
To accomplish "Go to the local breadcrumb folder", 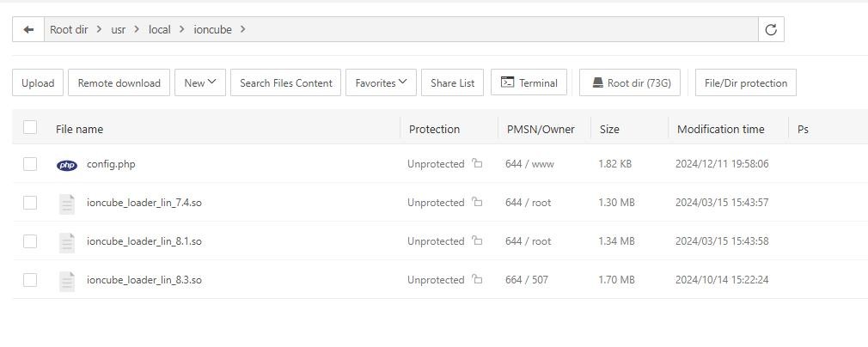I will pyautogui.click(x=160, y=29).
